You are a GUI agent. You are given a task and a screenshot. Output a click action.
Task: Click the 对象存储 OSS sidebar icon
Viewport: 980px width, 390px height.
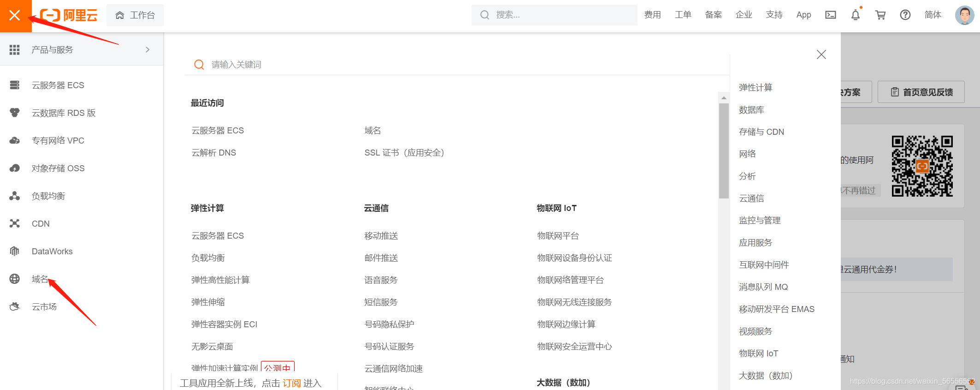tap(15, 168)
